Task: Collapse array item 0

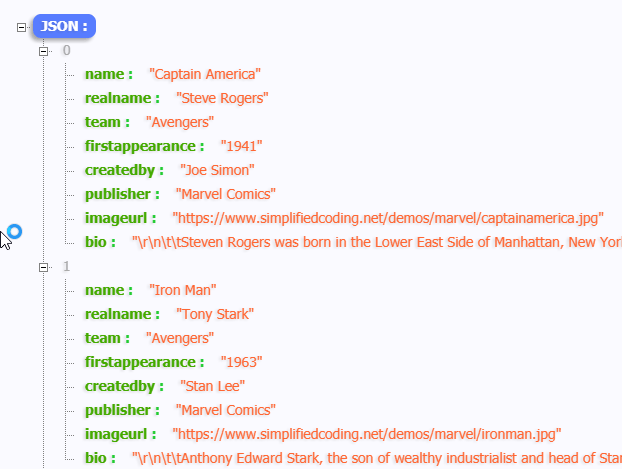Action: [43, 50]
